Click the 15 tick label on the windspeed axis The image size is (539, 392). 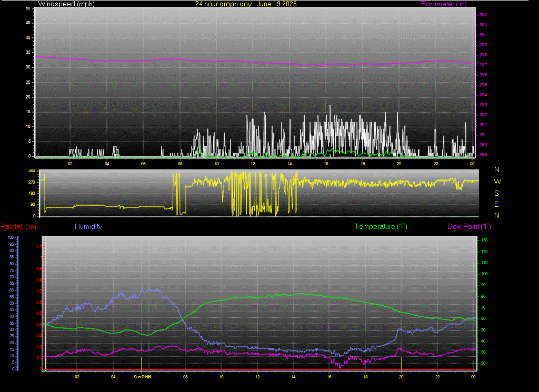[28, 112]
